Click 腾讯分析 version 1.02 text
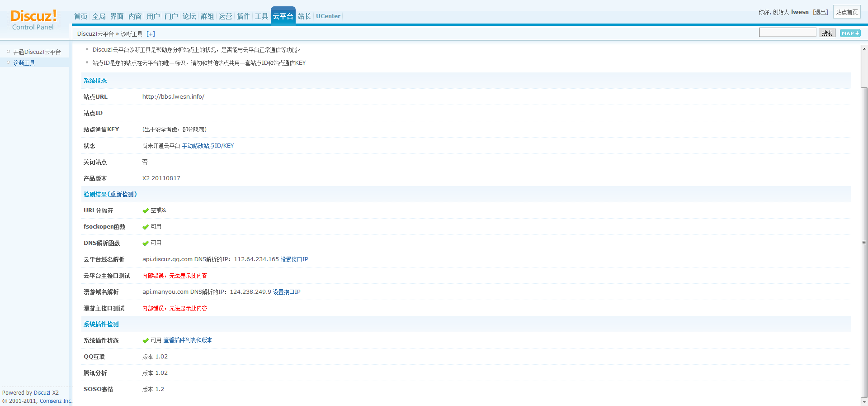The width and height of the screenshot is (868, 406). pyautogui.click(x=155, y=373)
